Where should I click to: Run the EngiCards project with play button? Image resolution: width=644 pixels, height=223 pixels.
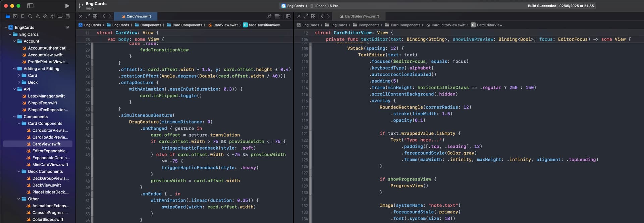tap(67, 6)
